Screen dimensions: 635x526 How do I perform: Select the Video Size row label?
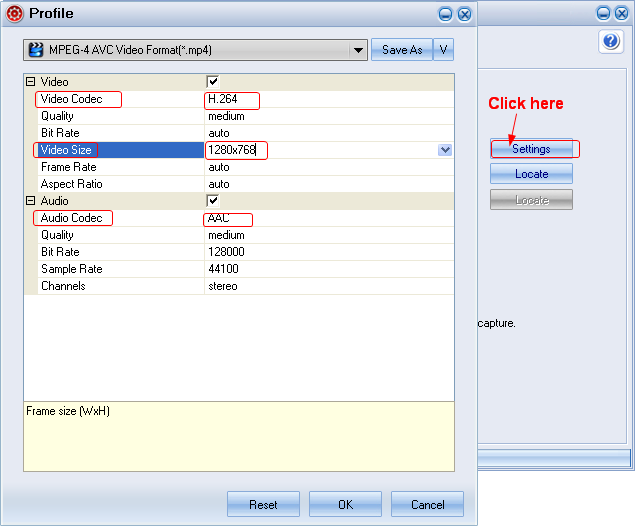coord(66,150)
